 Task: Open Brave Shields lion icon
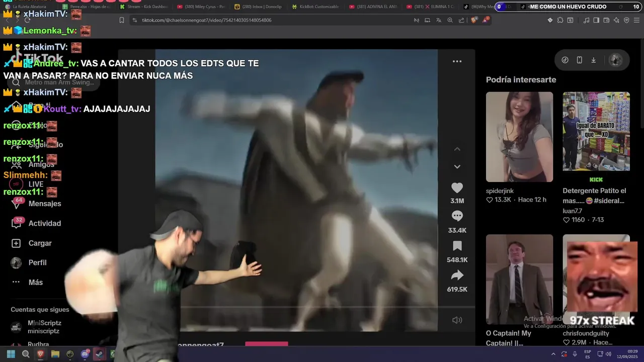tap(474, 20)
